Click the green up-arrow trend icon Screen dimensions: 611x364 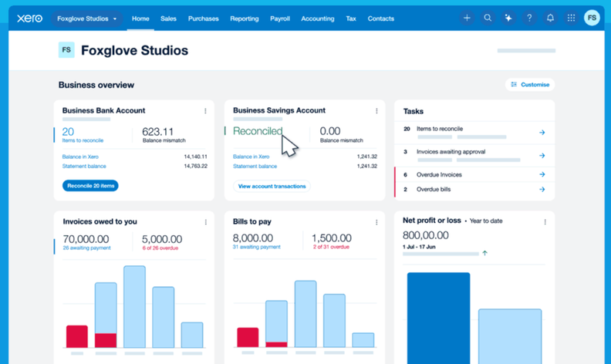click(484, 253)
